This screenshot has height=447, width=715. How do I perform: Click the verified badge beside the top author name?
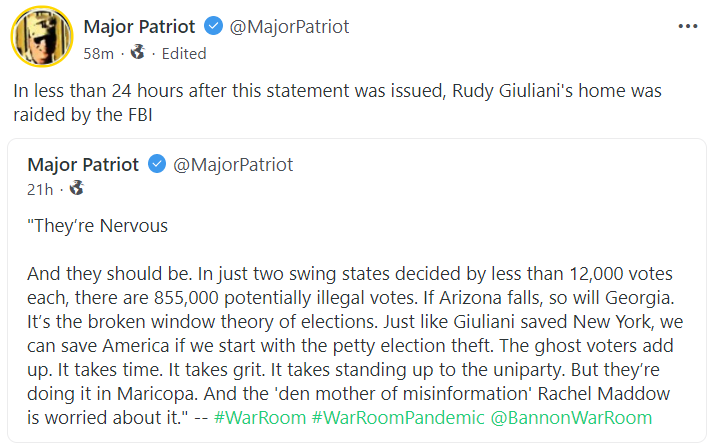click(213, 27)
